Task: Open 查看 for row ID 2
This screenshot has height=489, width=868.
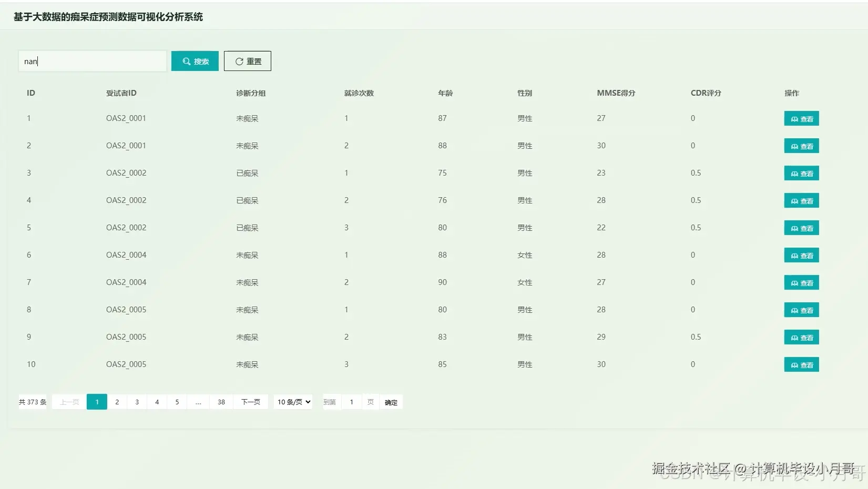Action: (x=802, y=146)
